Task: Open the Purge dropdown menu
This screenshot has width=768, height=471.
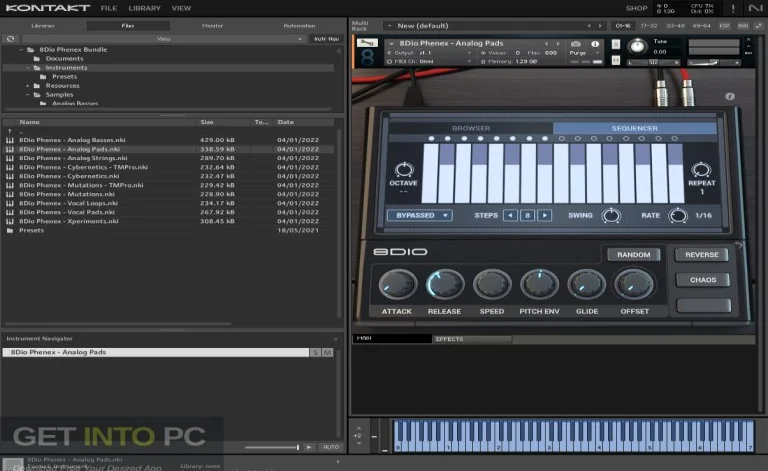Action: [585, 53]
